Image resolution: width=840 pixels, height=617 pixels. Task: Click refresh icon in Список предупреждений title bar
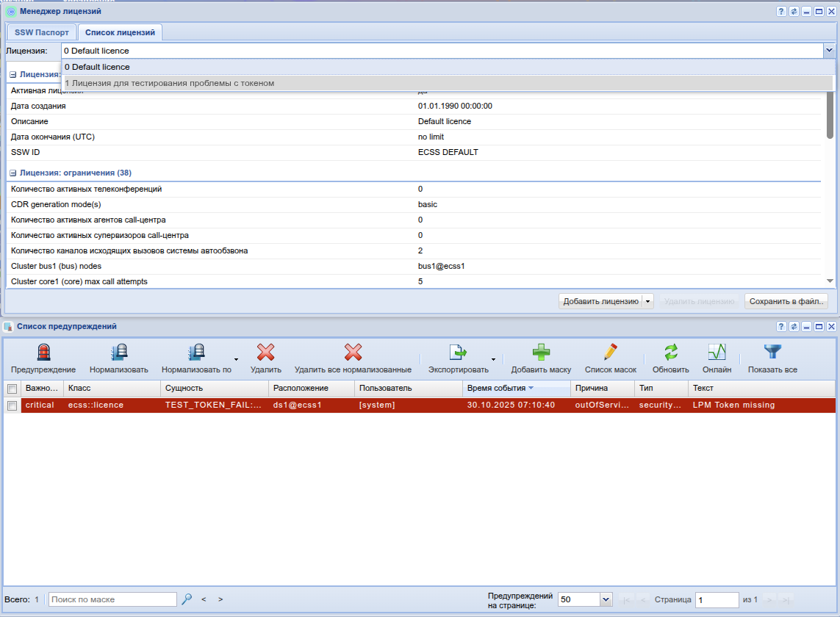pos(794,326)
